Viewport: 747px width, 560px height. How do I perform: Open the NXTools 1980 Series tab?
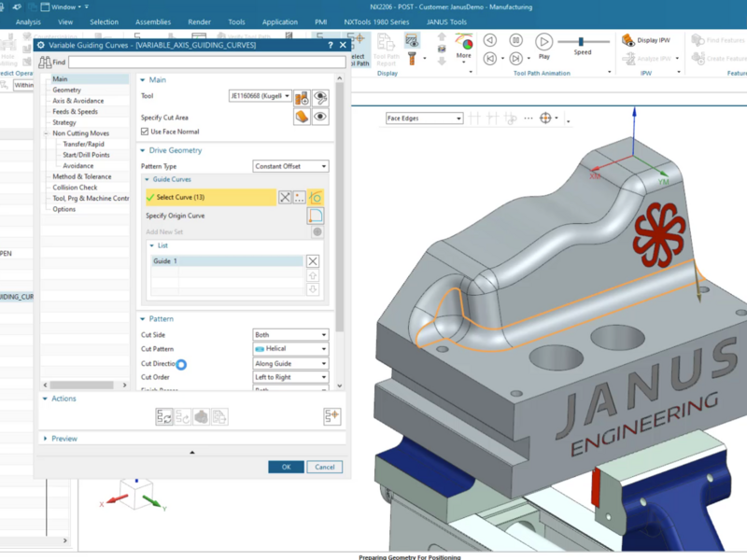(x=376, y=21)
